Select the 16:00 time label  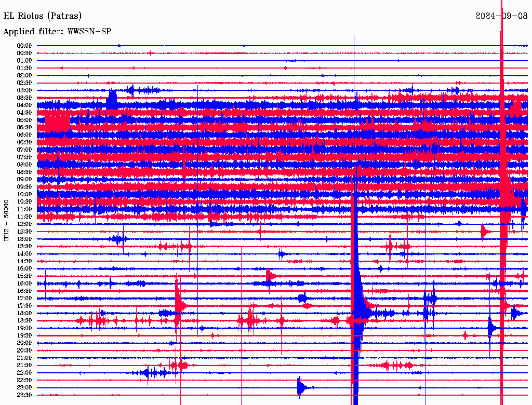click(24, 283)
